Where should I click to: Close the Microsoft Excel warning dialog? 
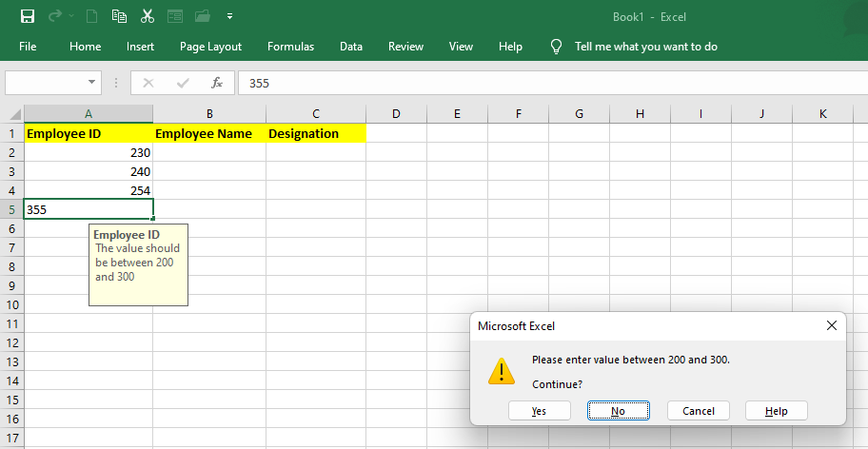tap(831, 325)
